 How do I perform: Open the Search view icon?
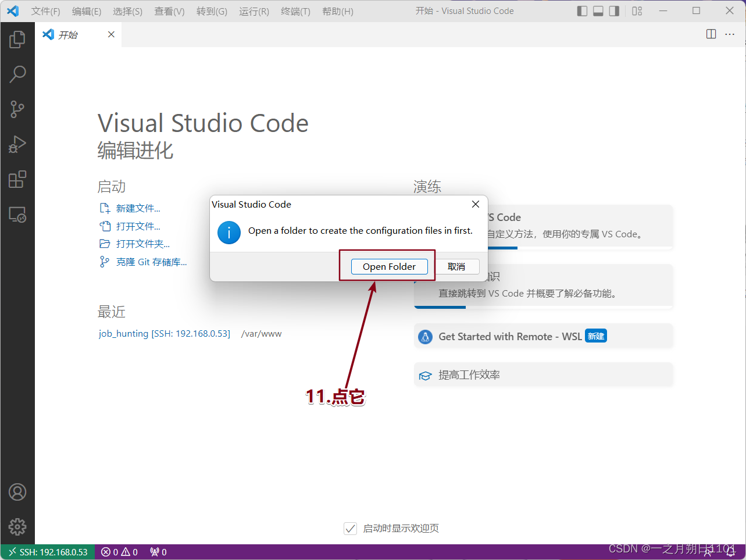pyautogui.click(x=17, y=74)
